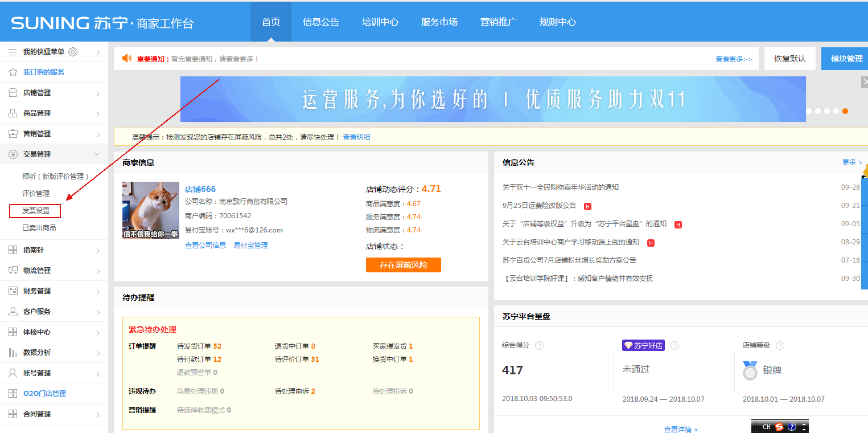
Task: Click the briefcase icon beside 营销管理
Action: click(13, 134)
